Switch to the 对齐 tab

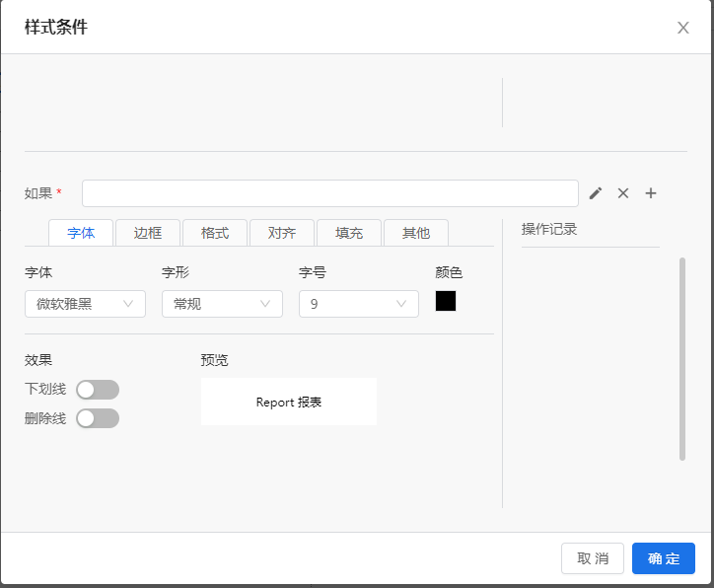[282, 233]
